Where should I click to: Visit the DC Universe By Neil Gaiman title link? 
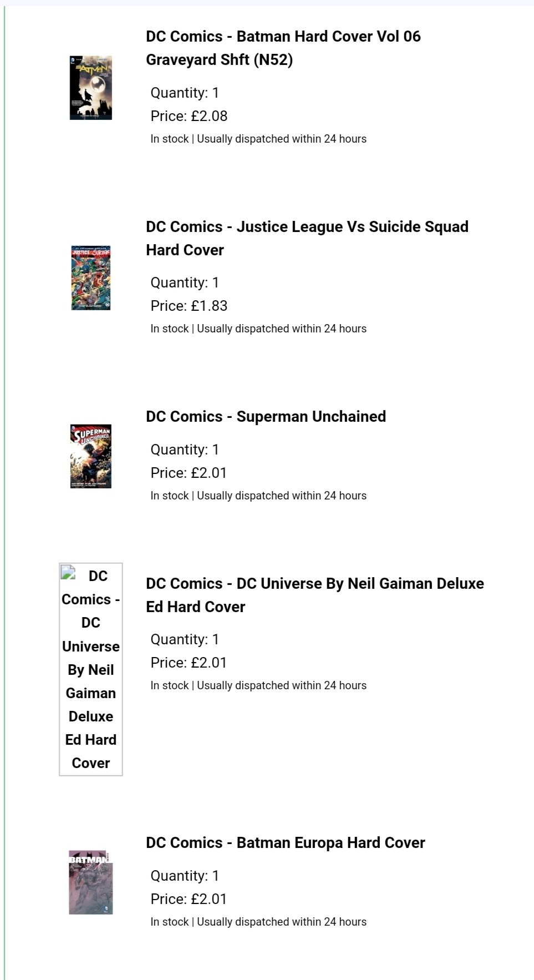click(x=315, y=595)
